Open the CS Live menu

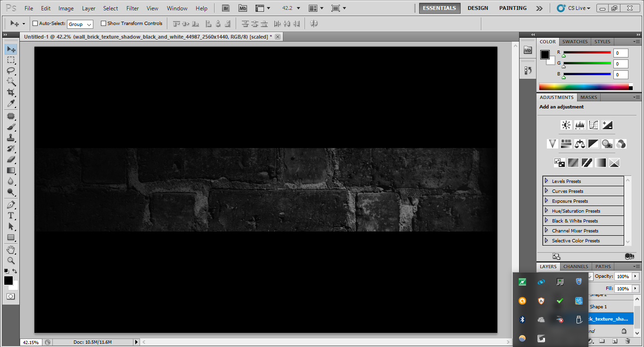(574, 8)
